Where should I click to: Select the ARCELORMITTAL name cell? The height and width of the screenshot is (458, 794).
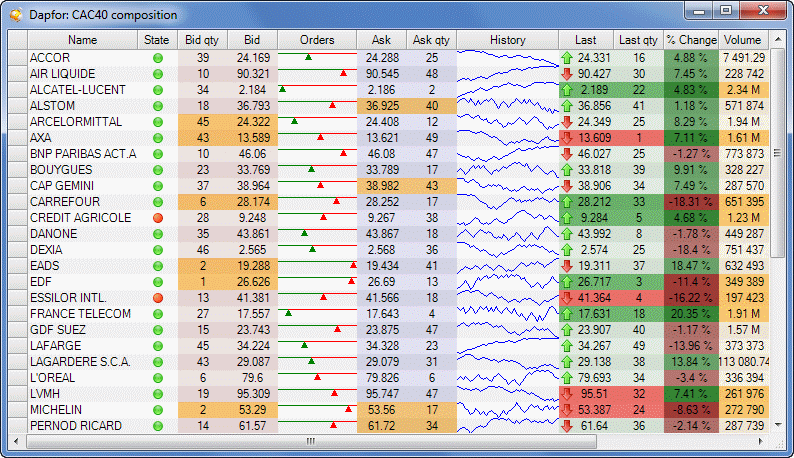83,122
